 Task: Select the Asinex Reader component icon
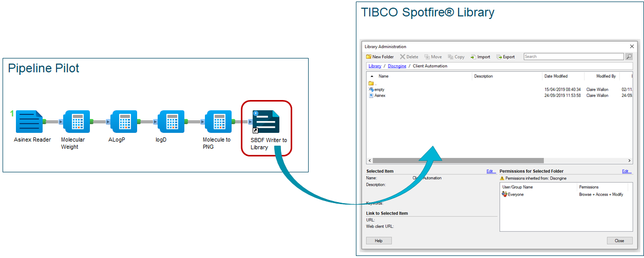29,122
